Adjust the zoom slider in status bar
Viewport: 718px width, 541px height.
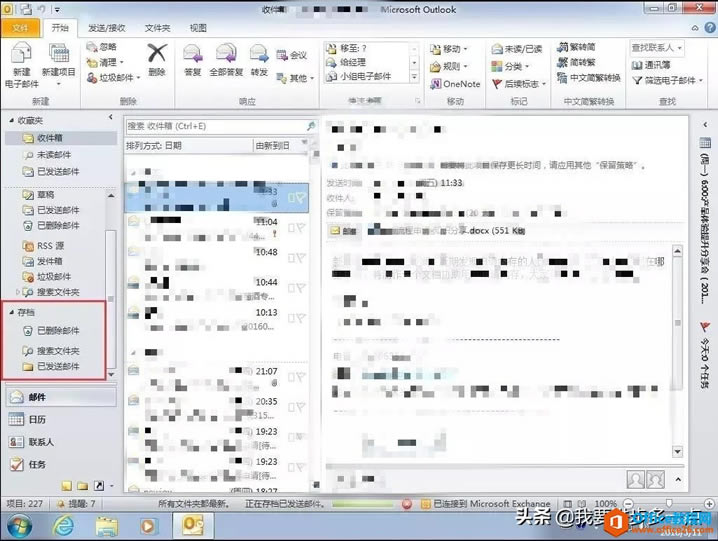point(669,503)
